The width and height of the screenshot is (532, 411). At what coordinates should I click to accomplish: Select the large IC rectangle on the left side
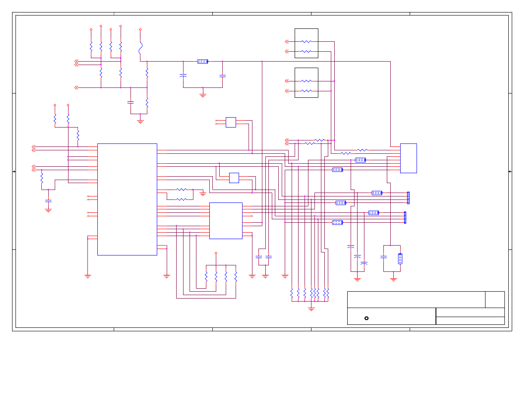click(127, 199)
